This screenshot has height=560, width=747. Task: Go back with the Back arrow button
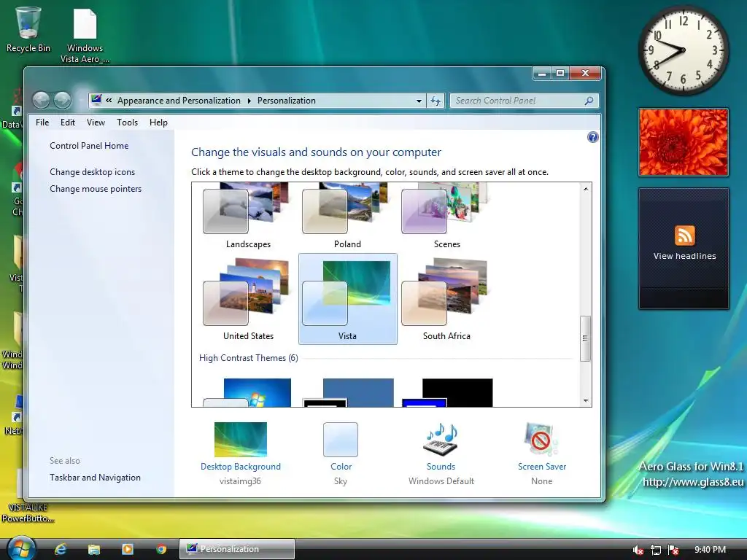pos(42,101)
